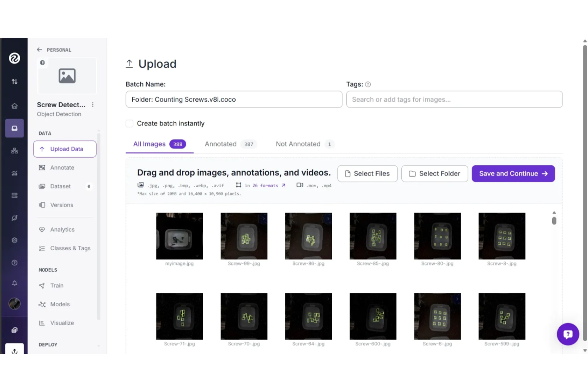Image resolution: width=588 pixels, height=392 pixels.
Task: Enable the Create batch instantly checkbox
Action: coord(130,124)
